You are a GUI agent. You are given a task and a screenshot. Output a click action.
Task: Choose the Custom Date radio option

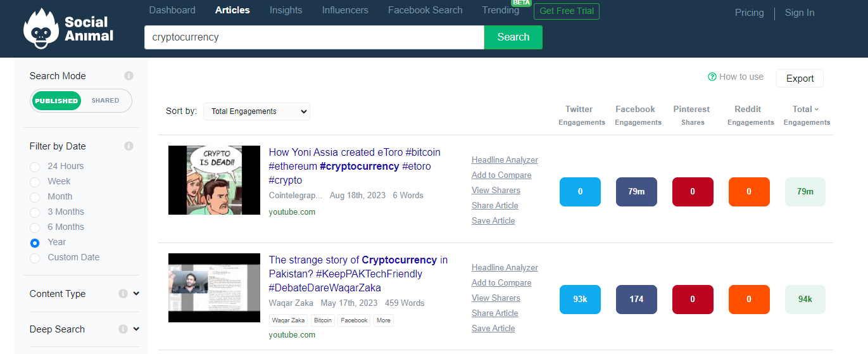35,258
